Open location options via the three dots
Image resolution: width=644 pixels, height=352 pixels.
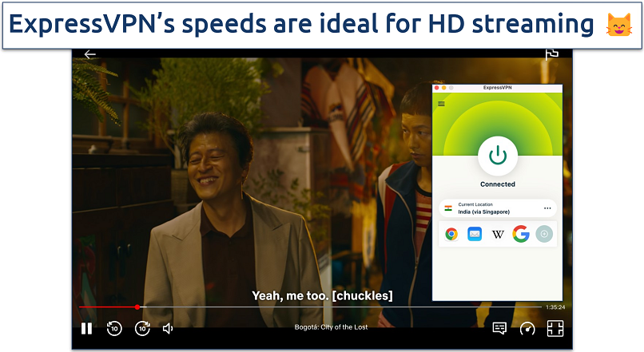point(547,208)
